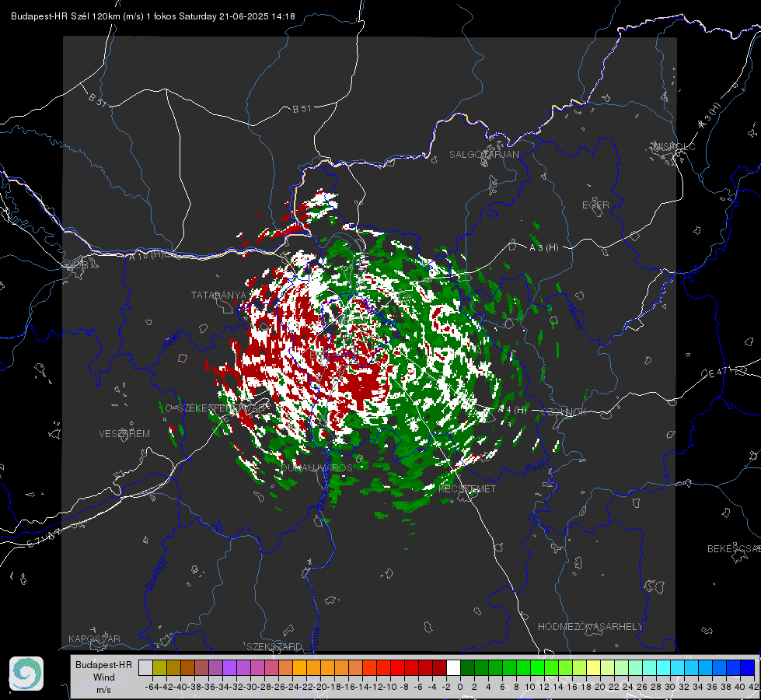This screenshot has height=700, width=761.
Task: Click the SZEKESFEHERVAR city label
Action: pyautogui.click(x=222, y=408)
